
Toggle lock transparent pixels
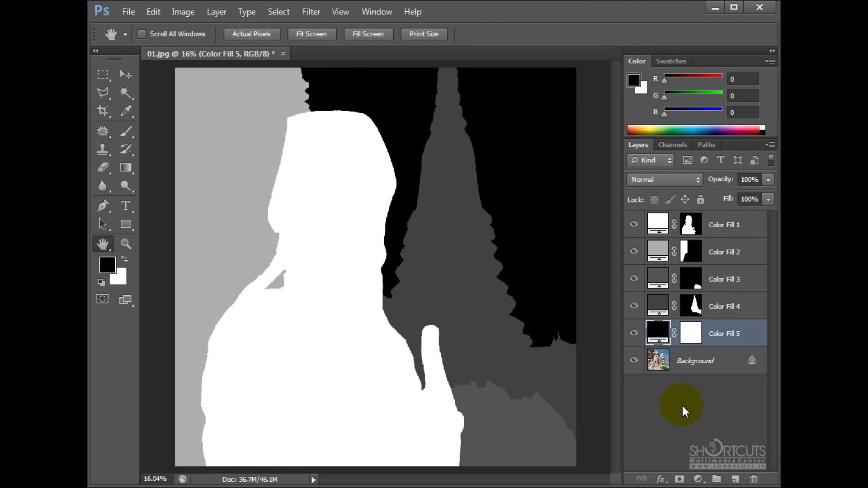pos(654,199)
